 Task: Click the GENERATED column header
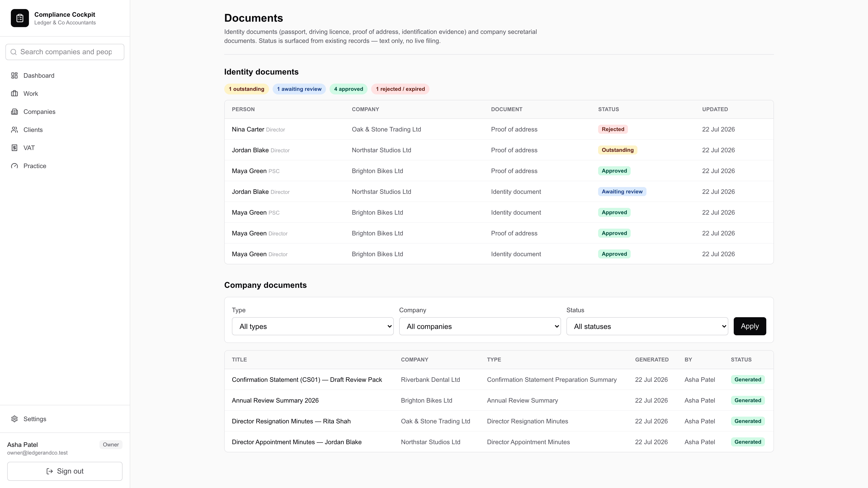pos(652,360)
